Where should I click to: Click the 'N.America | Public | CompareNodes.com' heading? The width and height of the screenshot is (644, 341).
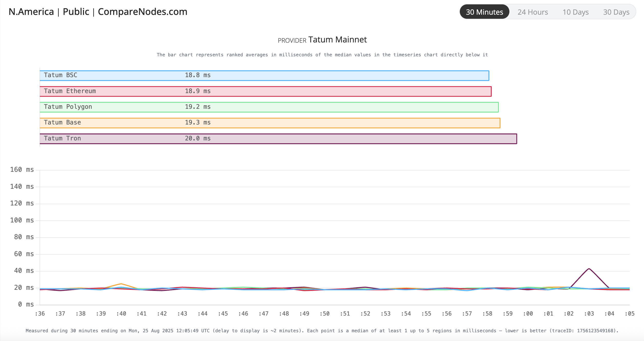coord(98,12)
